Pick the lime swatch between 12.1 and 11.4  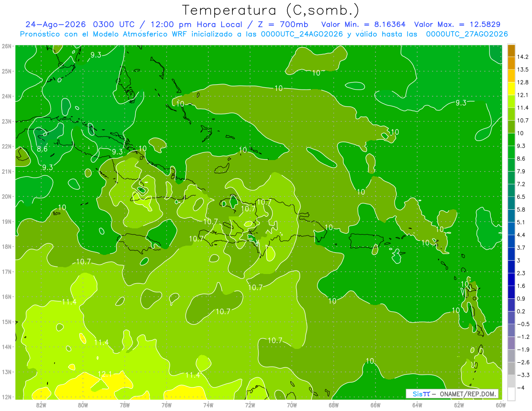coord(511,101)
